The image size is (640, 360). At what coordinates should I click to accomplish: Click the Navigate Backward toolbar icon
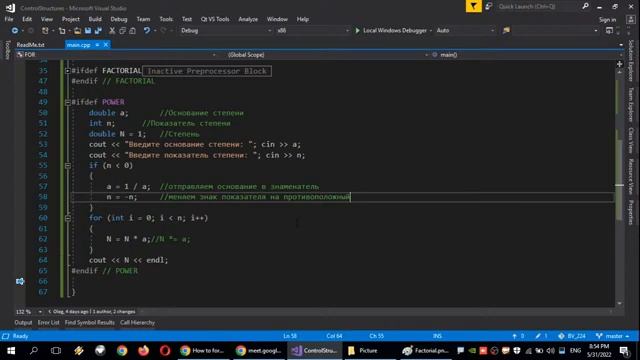tap(15, 31)
